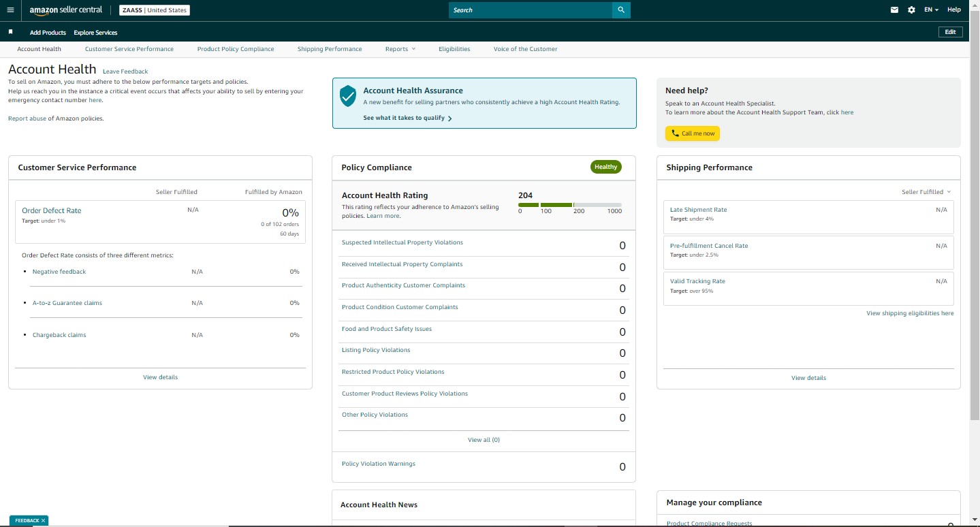Click into the top Search field
This screenshot has width=980, height=527.
click(x=531, y=10)
